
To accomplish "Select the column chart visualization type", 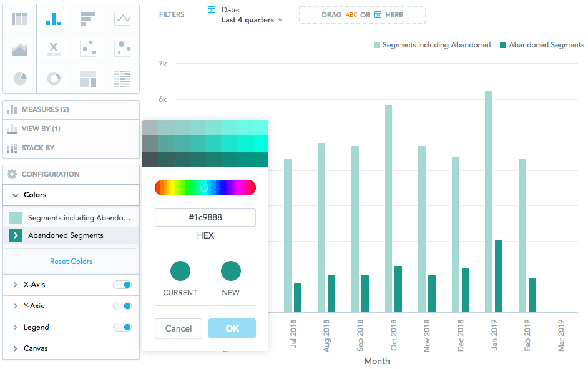I will 54,19.
